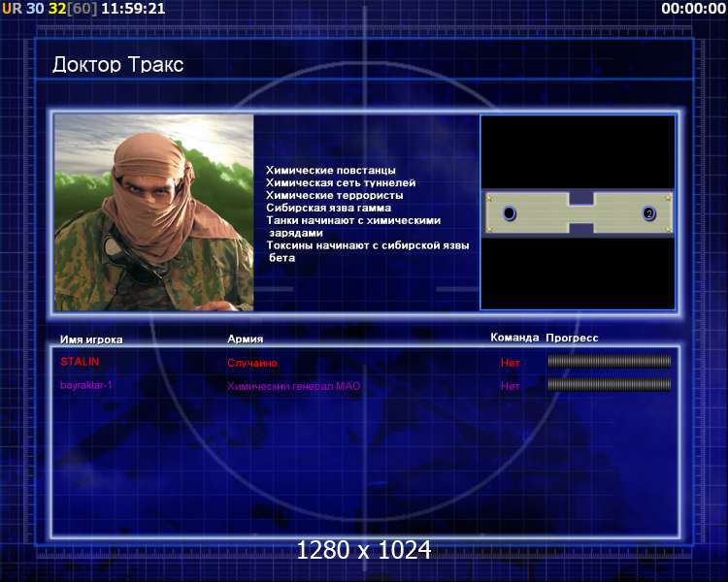Click army value "Случайно" for STALIN
Image resolution: width=728 pixels, height=582 pixels.
252,363
